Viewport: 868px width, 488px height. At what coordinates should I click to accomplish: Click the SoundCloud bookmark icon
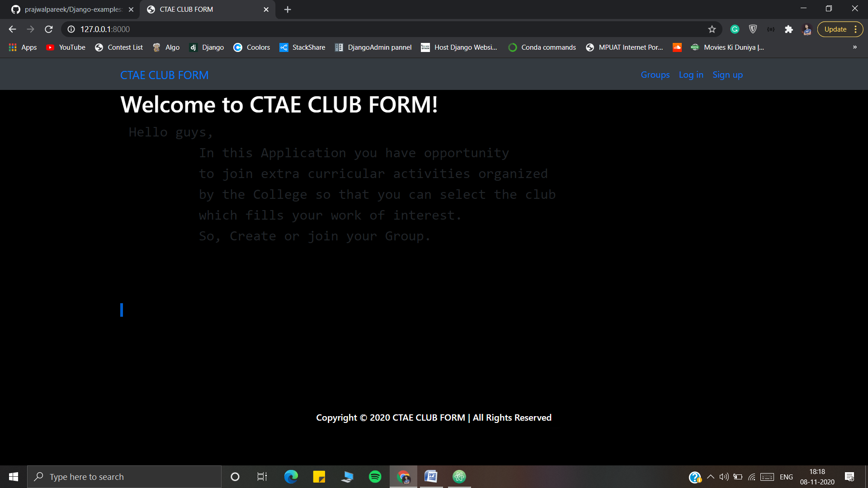pos(677,47)
